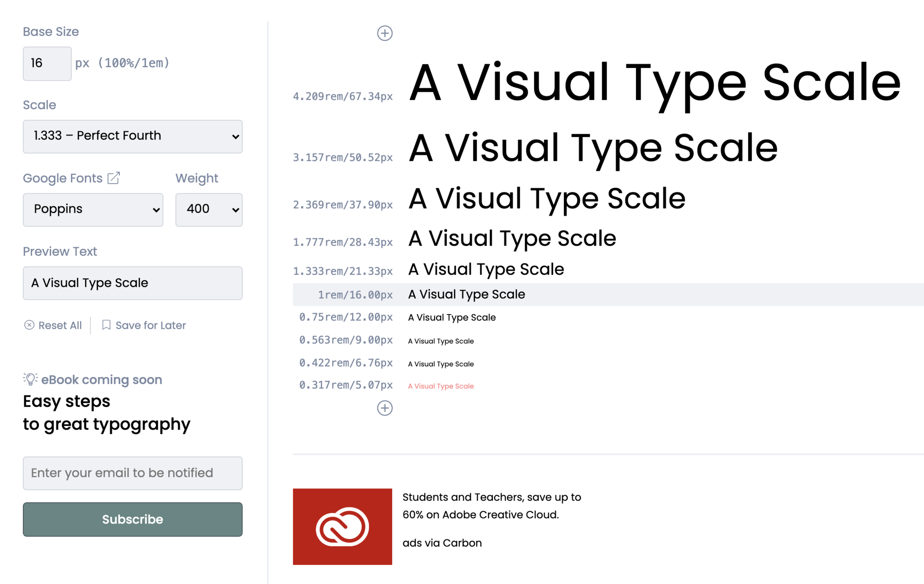The height and width of the screenshot is (584, 924).
Task: Click the ads via Carbon link
Action: (442, 543)
